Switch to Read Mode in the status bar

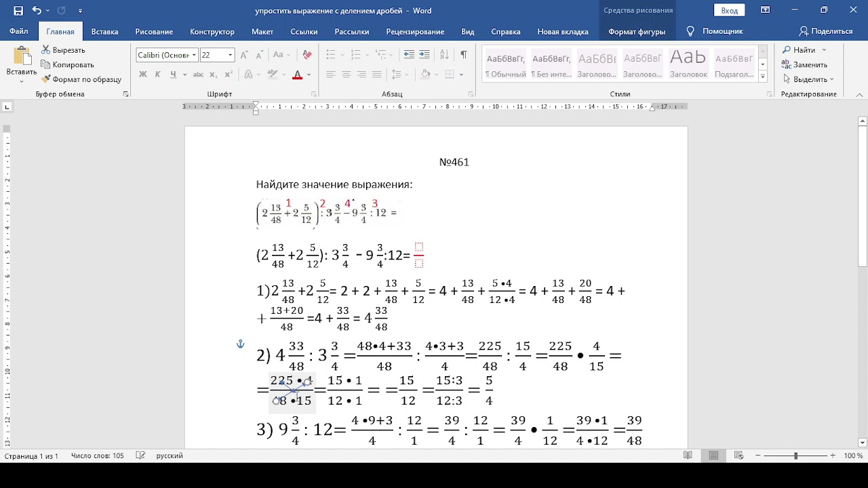[688, 455]
